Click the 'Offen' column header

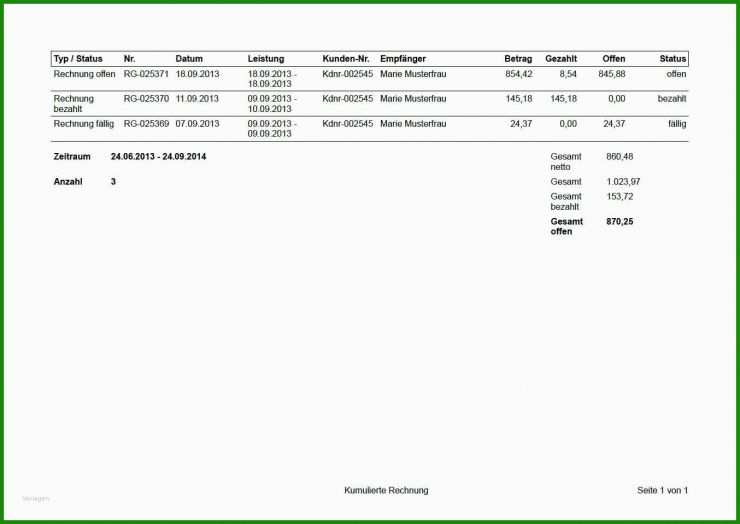[614, 59]
